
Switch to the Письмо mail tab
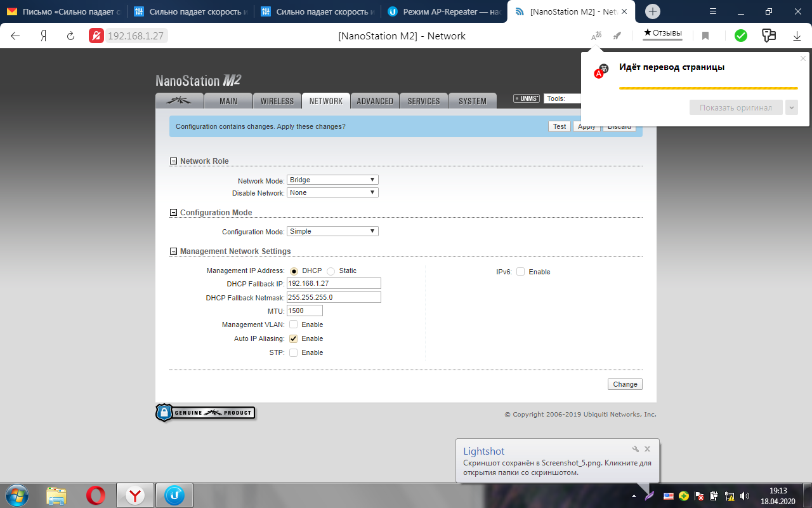(x=63, y=11)
